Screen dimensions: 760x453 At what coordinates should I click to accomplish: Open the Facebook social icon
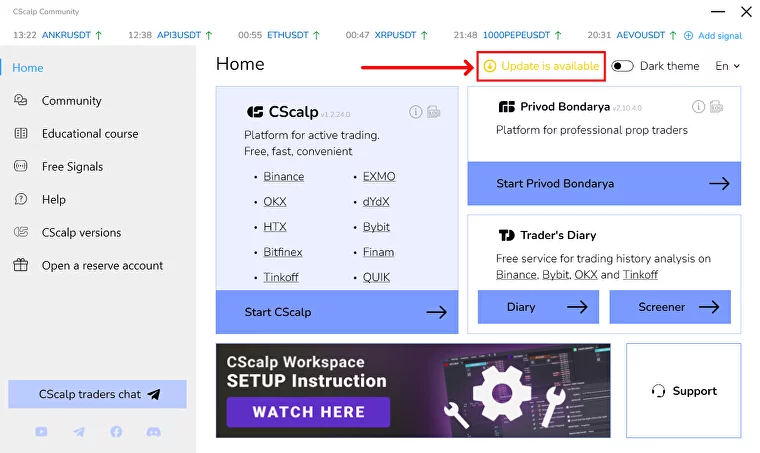tap(116, 432)
